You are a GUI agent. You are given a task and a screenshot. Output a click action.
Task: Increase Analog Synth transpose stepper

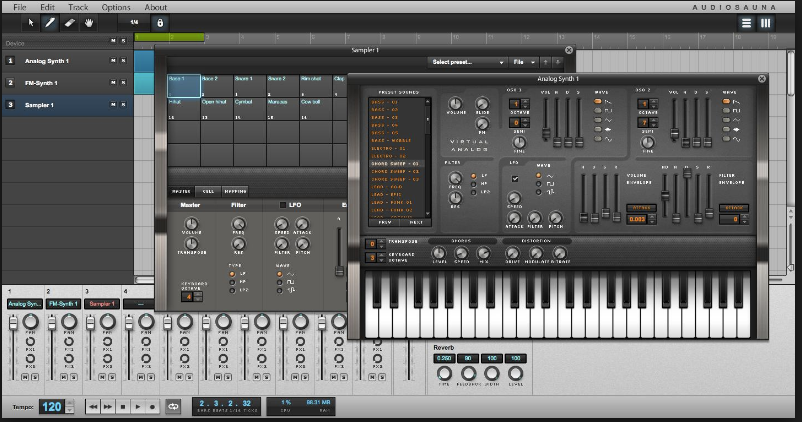[382, 241]
